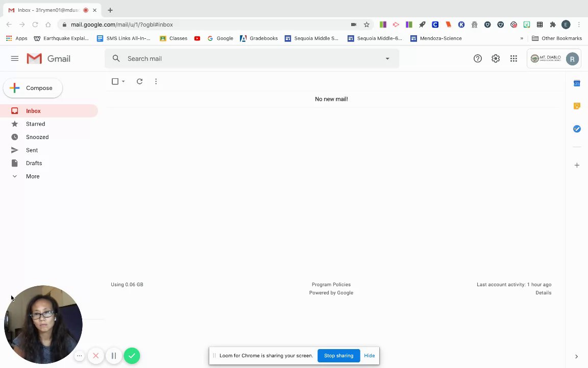588x368 pixels.
Task: Open Gmail settings gear
Action: [496, 59]
